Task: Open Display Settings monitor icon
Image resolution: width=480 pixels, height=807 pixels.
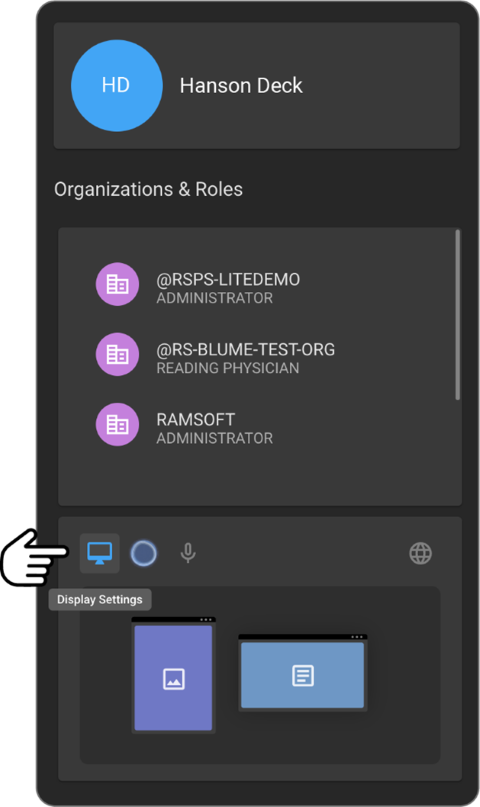Action: 100,553
